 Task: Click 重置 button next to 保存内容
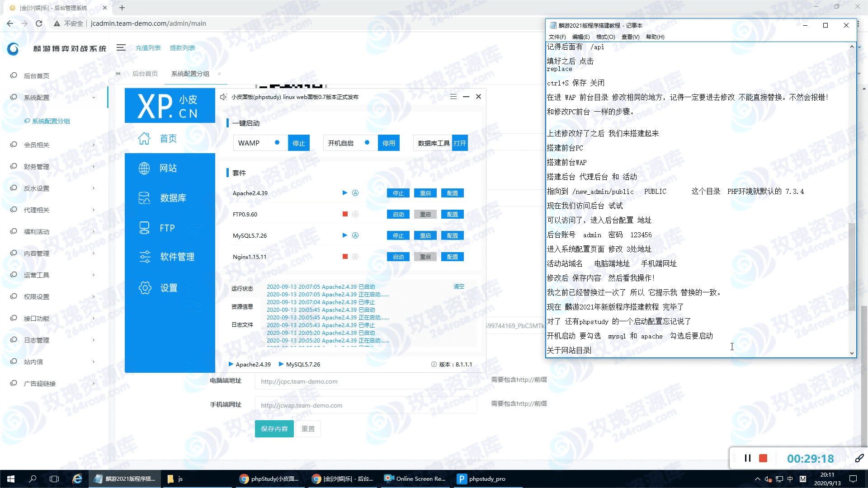coord(308,428)
